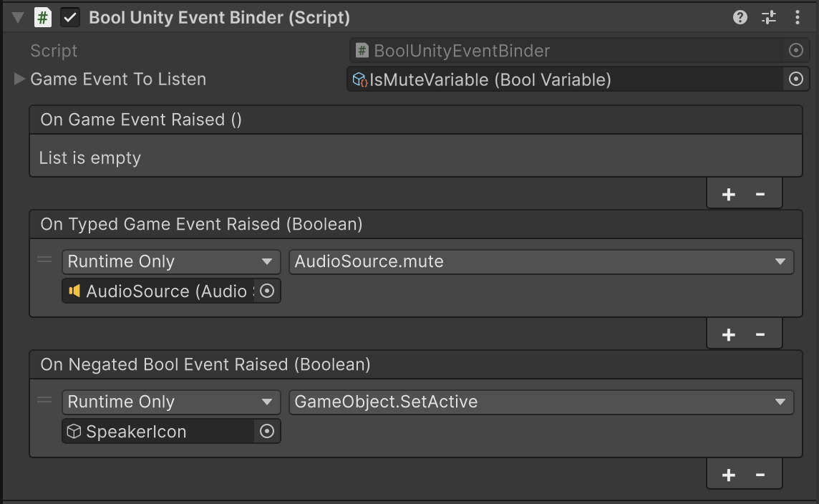Image resolution: width=819 pixels, height=504 pixels.
Task: Add a listener to On Negated Bool Event
Action: [x=728, y=474]
